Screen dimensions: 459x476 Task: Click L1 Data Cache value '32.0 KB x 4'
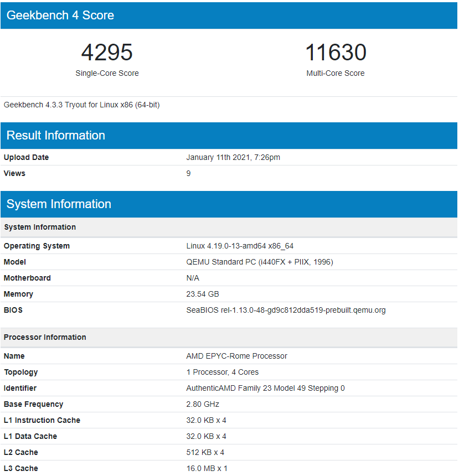[x=207, y=437]
